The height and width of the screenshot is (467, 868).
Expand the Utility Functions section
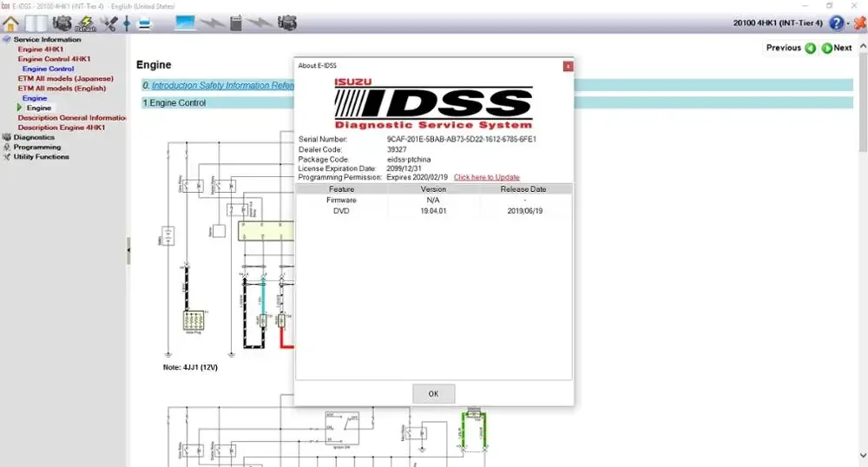coord(41,157)
